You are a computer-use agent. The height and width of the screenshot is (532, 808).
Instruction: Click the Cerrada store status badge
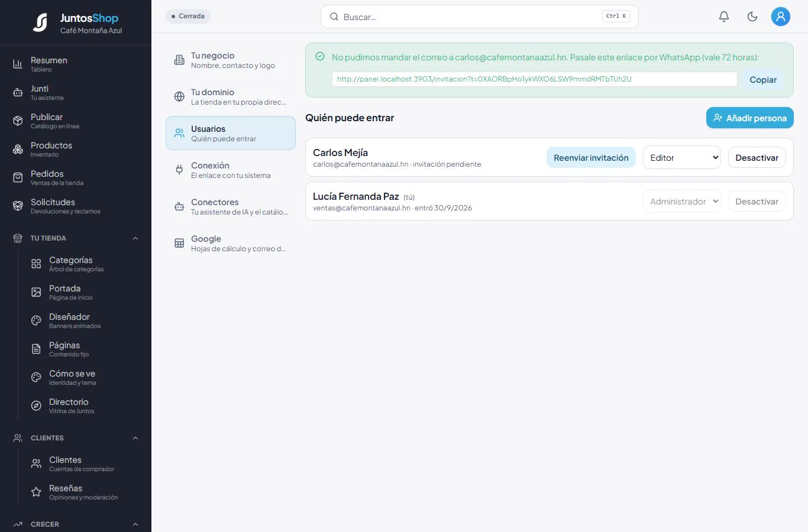[188, 16]
